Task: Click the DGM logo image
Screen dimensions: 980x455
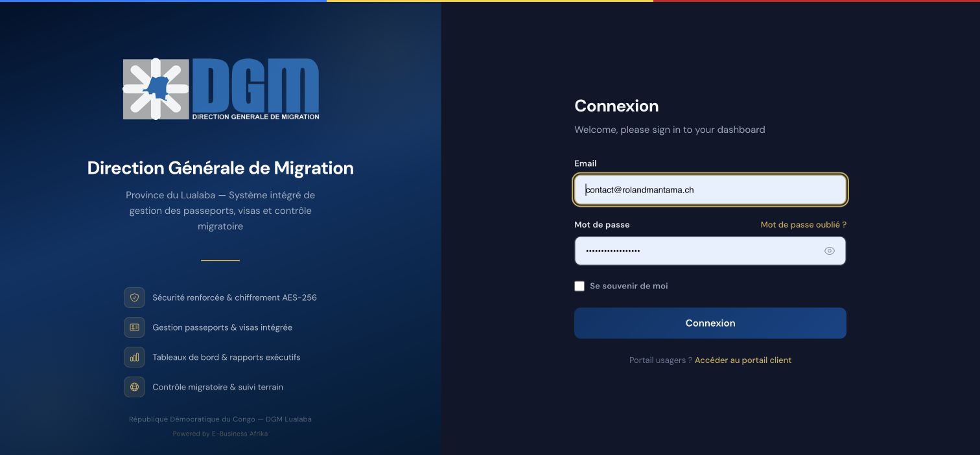Action: click(221, 89)
